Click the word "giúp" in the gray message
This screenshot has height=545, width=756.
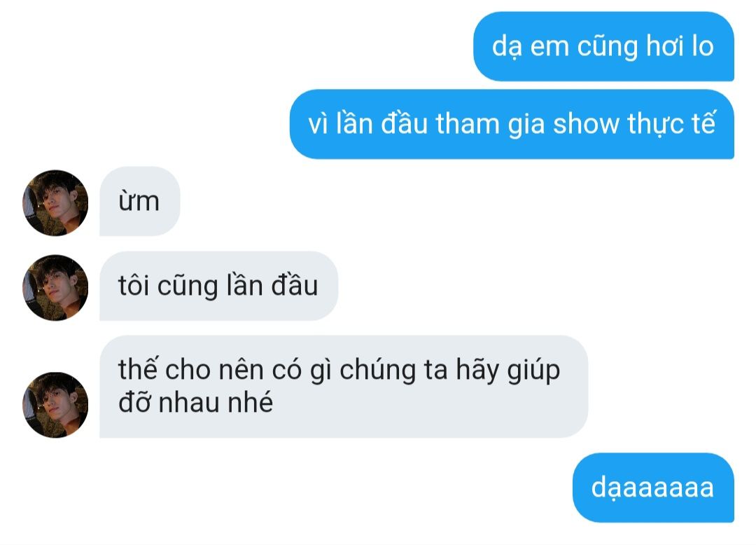tap(533, 371)
